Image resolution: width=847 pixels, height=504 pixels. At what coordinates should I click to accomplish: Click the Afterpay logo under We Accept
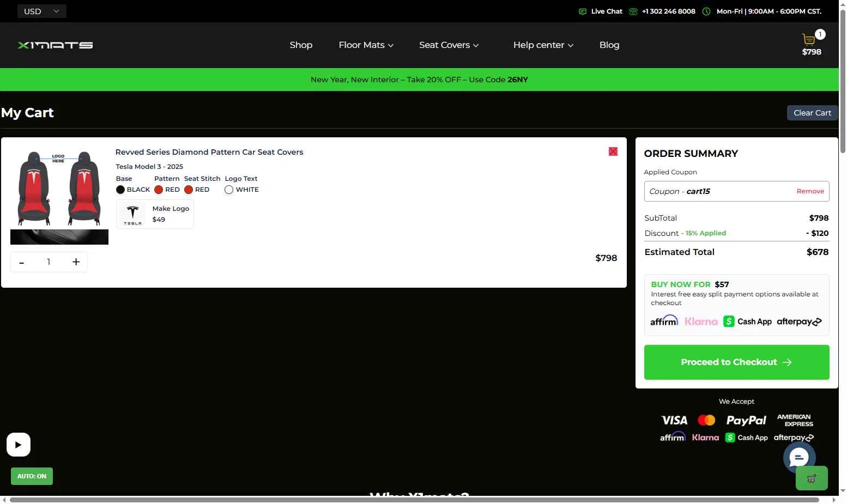click(x=794, y=438)
